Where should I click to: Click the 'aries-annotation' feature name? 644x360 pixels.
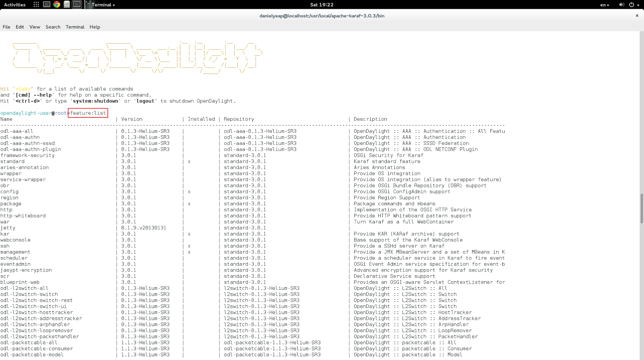pyautogui.click(x=25, y=167)
